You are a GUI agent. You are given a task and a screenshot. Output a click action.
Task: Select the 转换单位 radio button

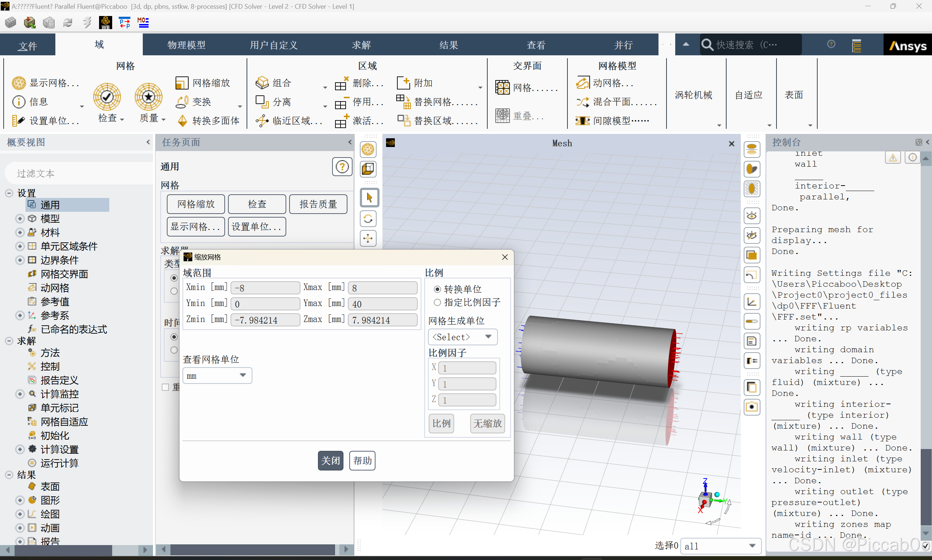pos(437,289)
